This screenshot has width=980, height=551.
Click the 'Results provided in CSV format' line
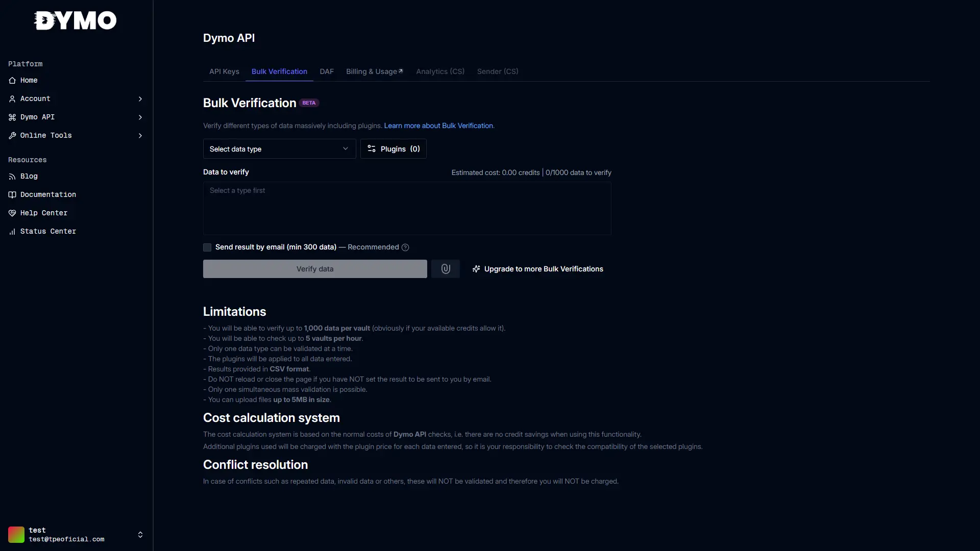257,369
